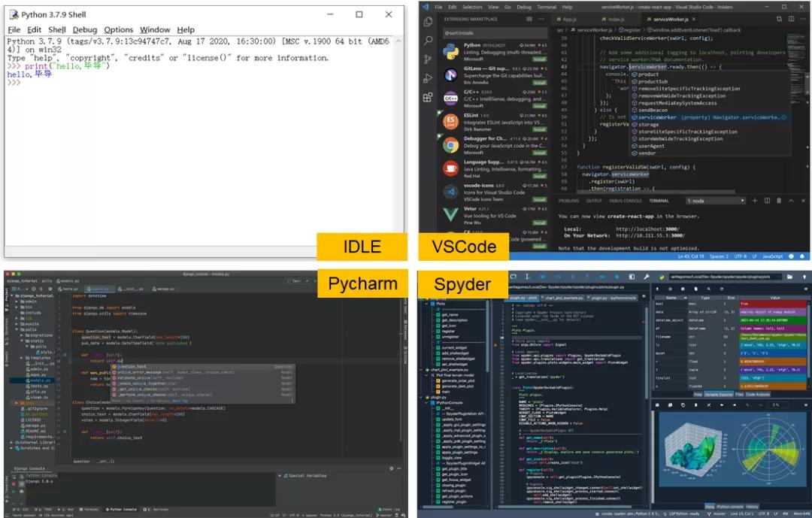
Task: Select the serviceWorker autocomplete suggestion
Action: [x=656, y=118]
